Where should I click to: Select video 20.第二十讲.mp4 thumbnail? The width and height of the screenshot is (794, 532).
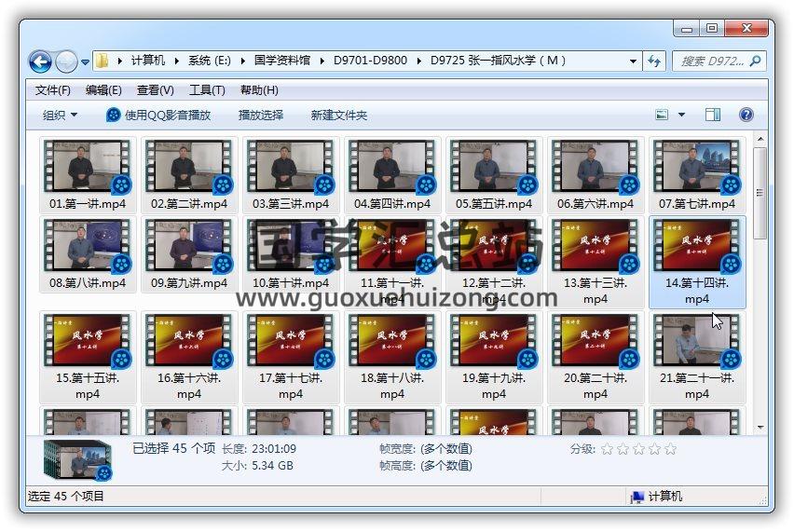pos(595,340)
